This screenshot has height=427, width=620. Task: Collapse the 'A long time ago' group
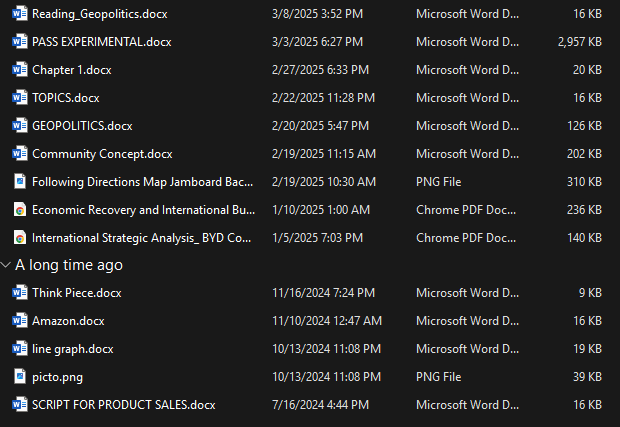point(6,265)
